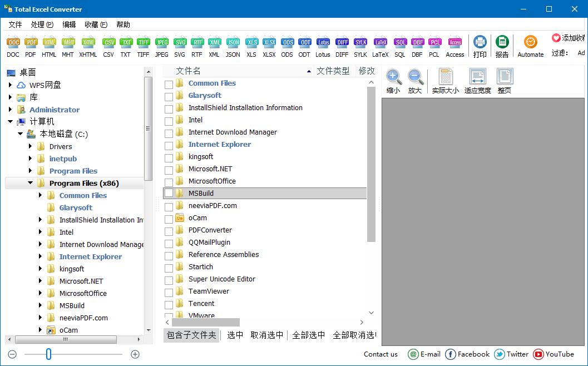Open the 帮助 menu
This screenshot has width=588, height=366.
pos(123,24)
